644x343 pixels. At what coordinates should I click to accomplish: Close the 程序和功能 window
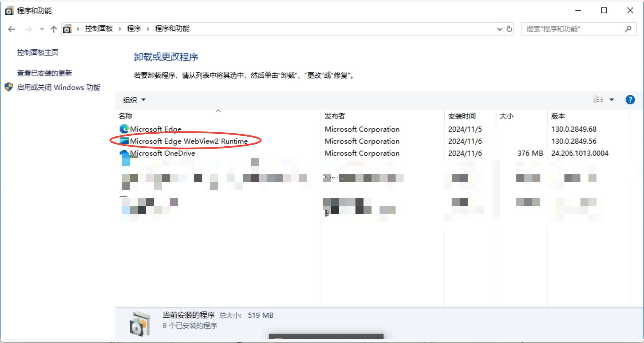(630, 11)
